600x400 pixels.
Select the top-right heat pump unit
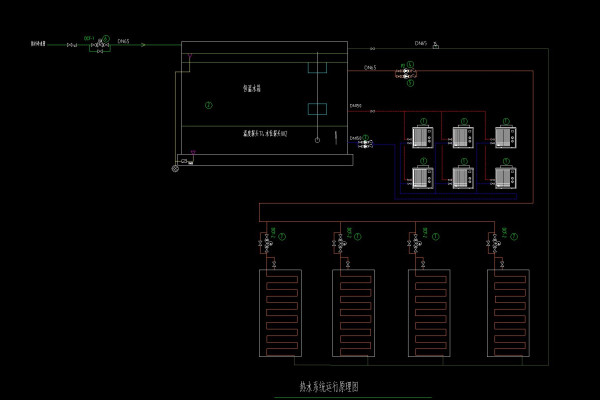pyautogui.click(x=506, y=134)
